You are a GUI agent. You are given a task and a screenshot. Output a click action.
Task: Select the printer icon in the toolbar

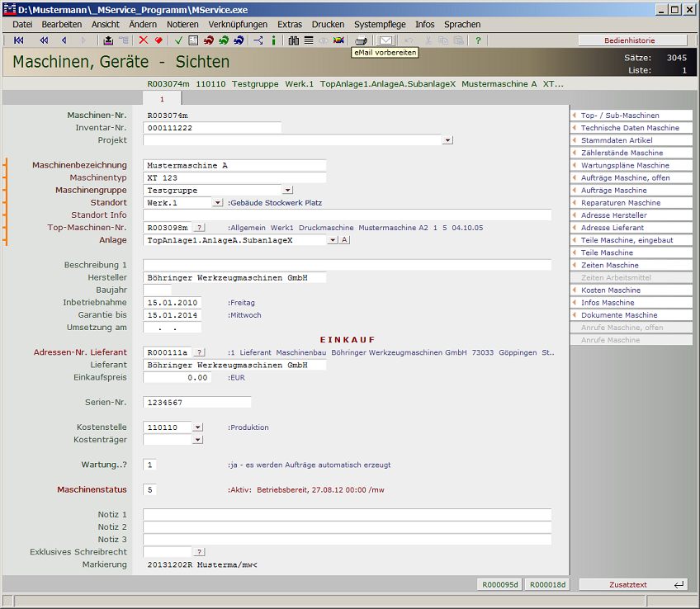pyautogui.click(x=360, y=40)
